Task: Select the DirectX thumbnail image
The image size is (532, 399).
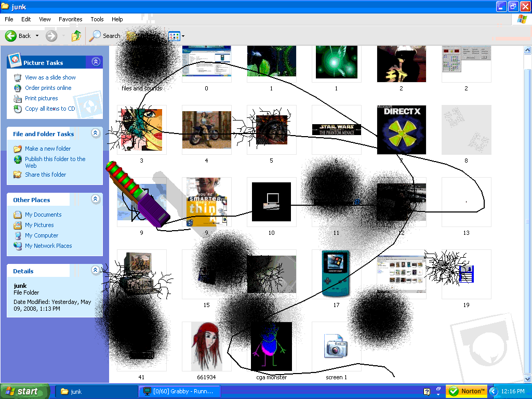Action: point(398,130)
